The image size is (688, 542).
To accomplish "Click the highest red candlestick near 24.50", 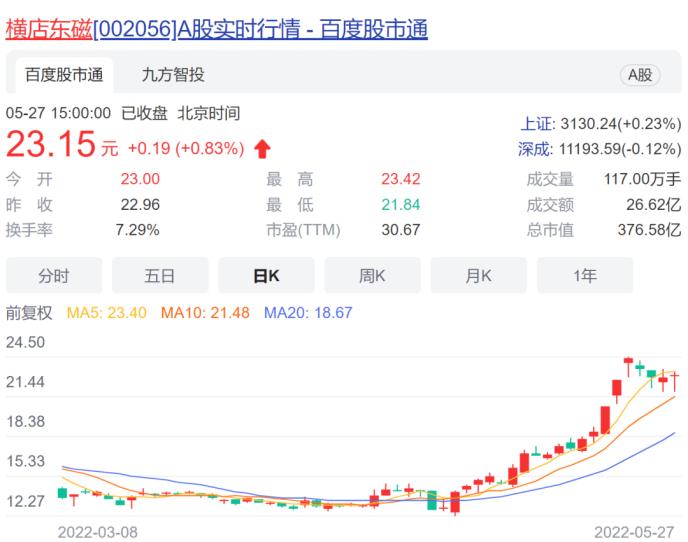I will [628, 366].
